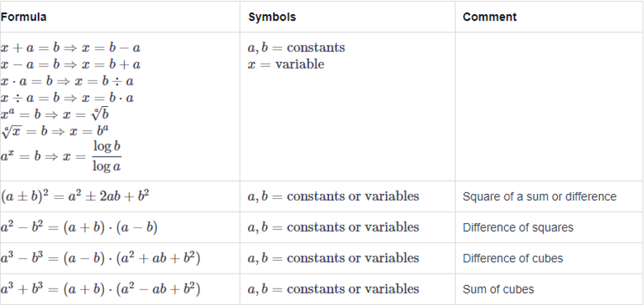This screenshot has height=305, width=644.
Task: Select the 'Difference of squares' comment
Action: point(518,227)
